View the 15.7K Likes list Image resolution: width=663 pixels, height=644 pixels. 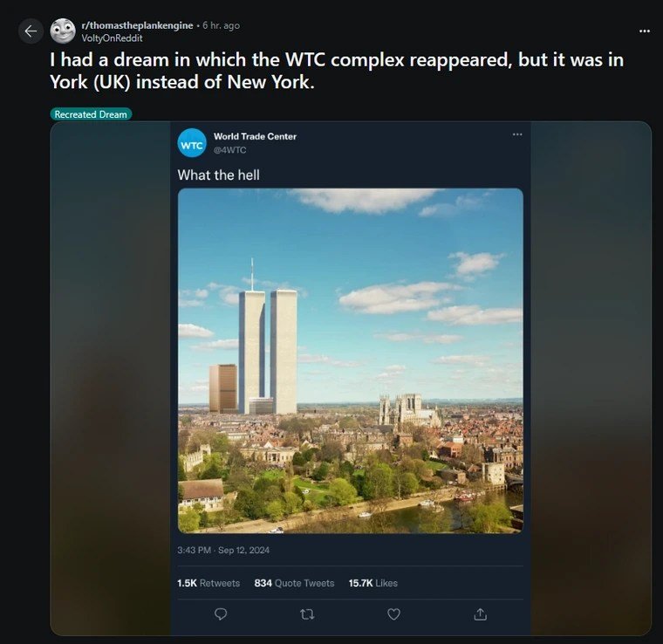(x=373, y=583)
